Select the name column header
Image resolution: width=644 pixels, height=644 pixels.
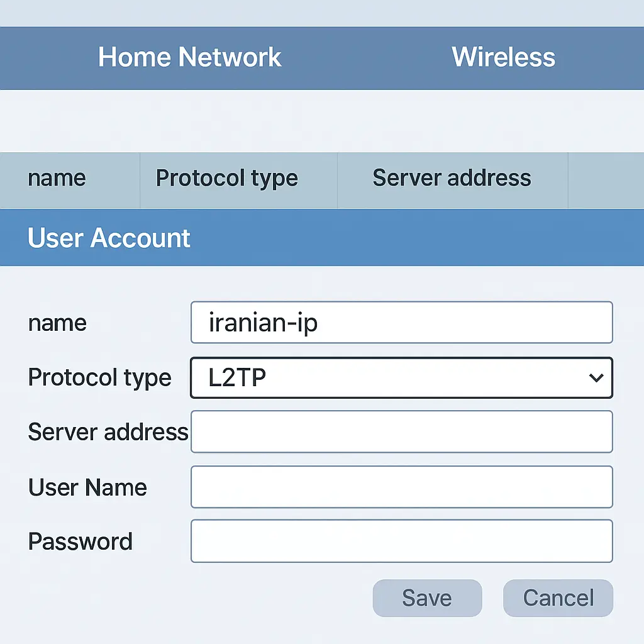[57, 179]
